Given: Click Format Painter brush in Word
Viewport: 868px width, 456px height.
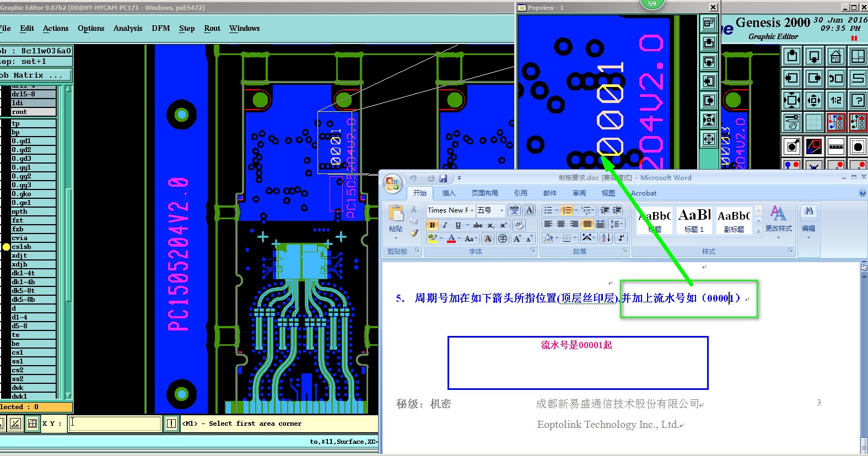Looking at the screenshot, I should click(x=414, y=233).
